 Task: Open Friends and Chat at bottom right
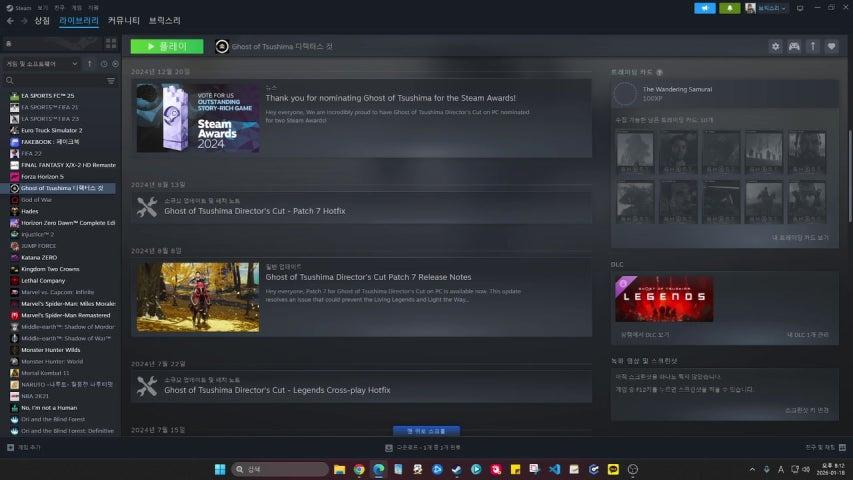click(825, 447)
